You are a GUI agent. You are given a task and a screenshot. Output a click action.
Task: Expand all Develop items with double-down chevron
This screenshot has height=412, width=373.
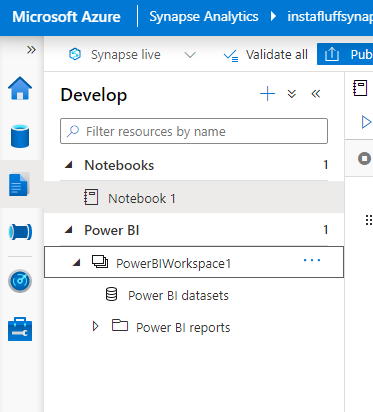(x=292, y=94)
